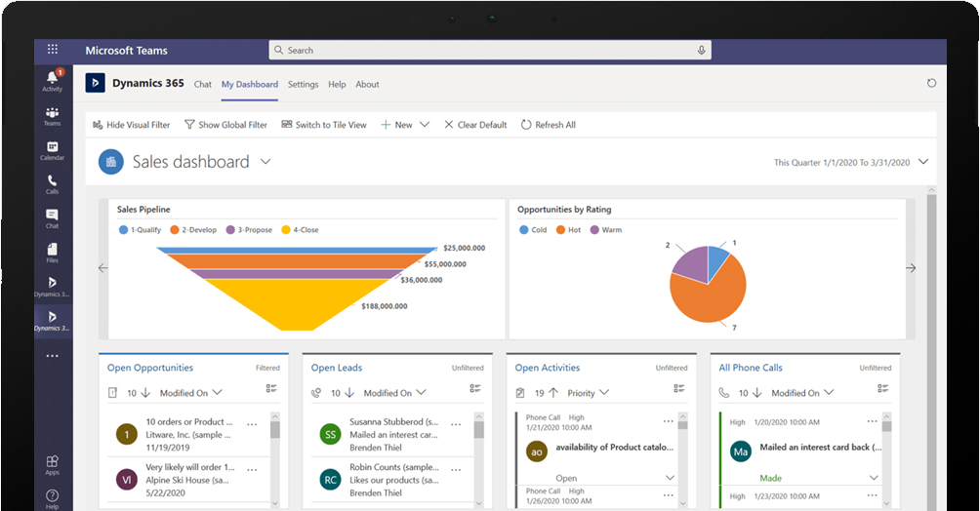The width and height of the screenshot is (980, 511).
Task: Toggle Hot legend in Opportunities by Rating
Action: pyautogui.click(x=569, y=230)
